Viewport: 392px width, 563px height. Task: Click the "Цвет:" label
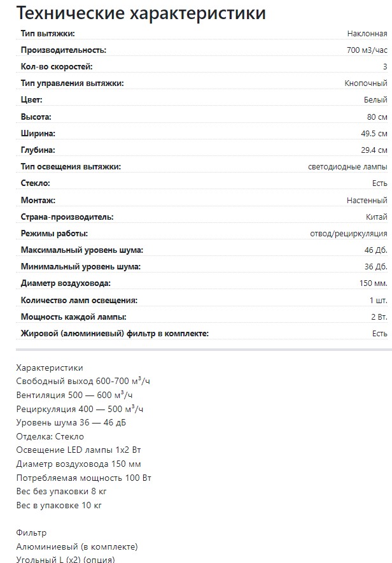click(x=31, y=100)
